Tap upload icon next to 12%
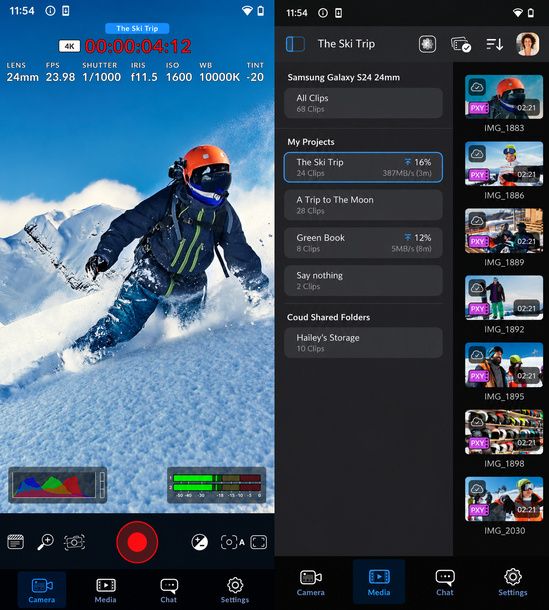This screenshot has height=610, width=549. coord(407,237)
